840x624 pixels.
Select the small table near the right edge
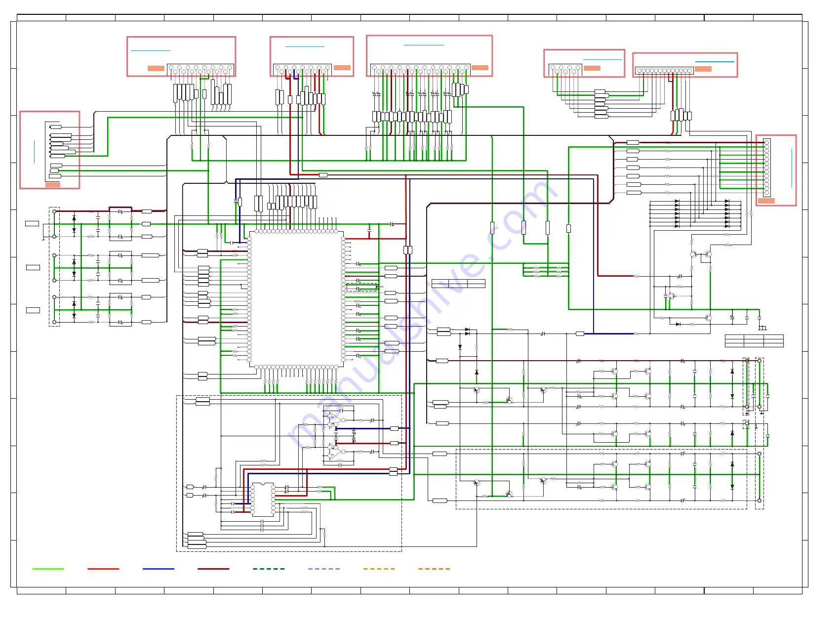coord(754,341)
